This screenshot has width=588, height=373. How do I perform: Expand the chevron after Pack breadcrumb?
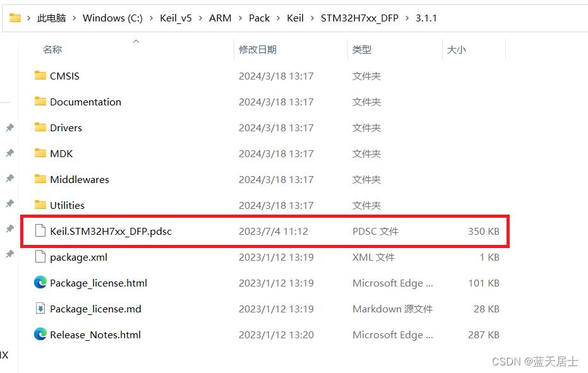pyautogui.click(x=279, y=18)
